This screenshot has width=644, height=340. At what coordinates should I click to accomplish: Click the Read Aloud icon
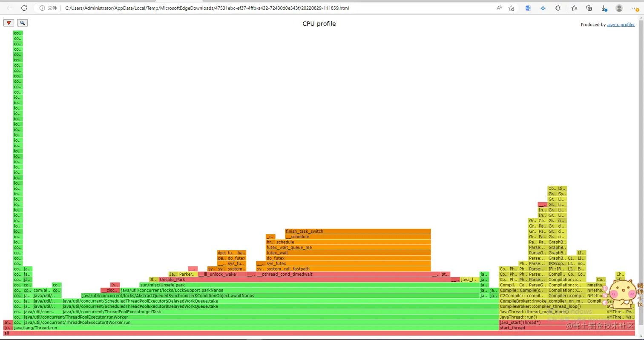click(499, 8)
